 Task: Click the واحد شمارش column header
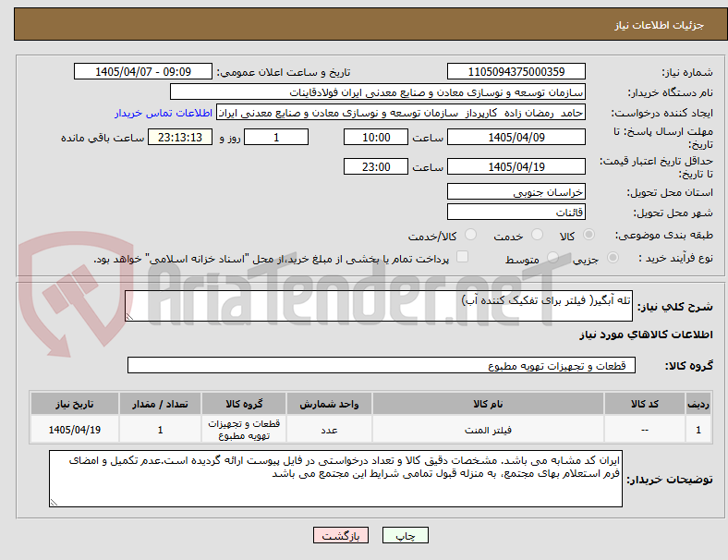point(329,404)
